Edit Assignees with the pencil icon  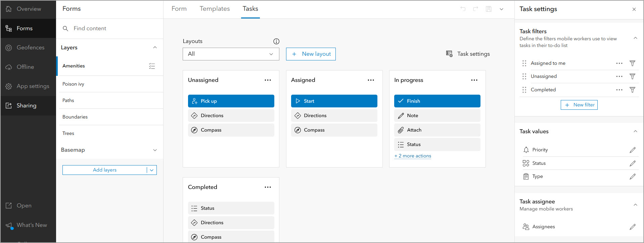(633, 227)
